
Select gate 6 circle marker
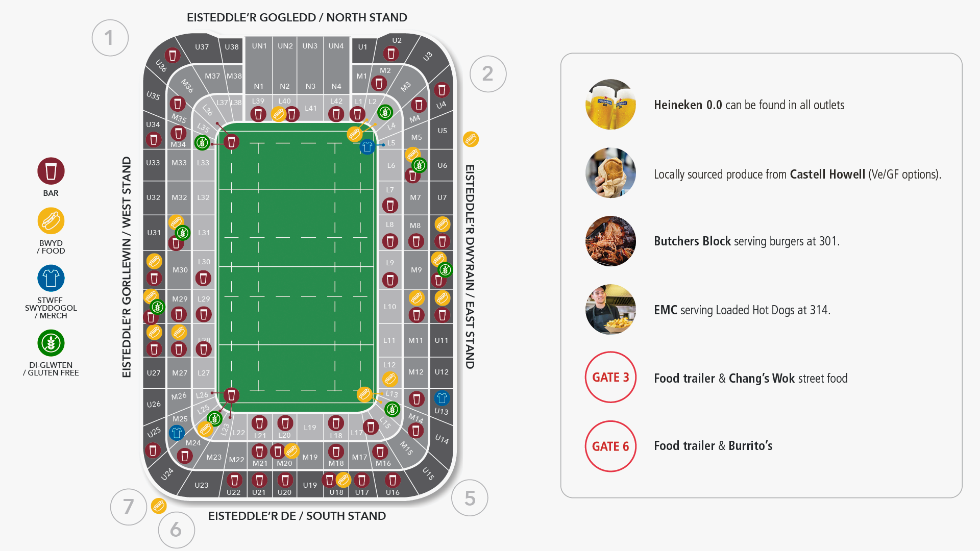pyautogui.click(x=176, y=530)
